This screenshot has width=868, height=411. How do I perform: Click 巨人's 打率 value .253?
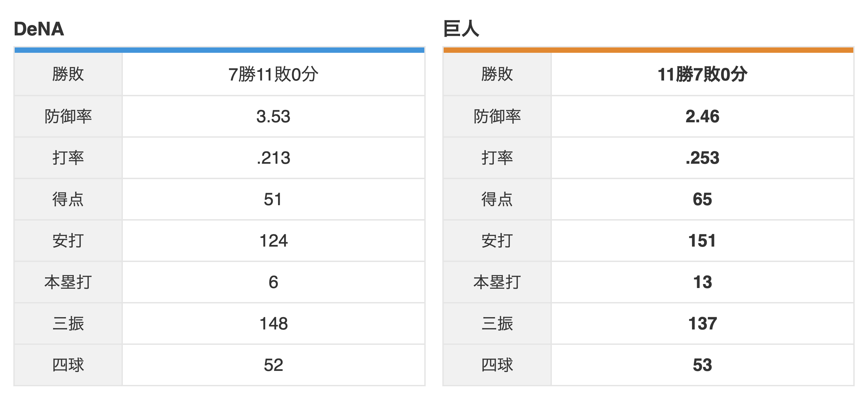point(702,158)
